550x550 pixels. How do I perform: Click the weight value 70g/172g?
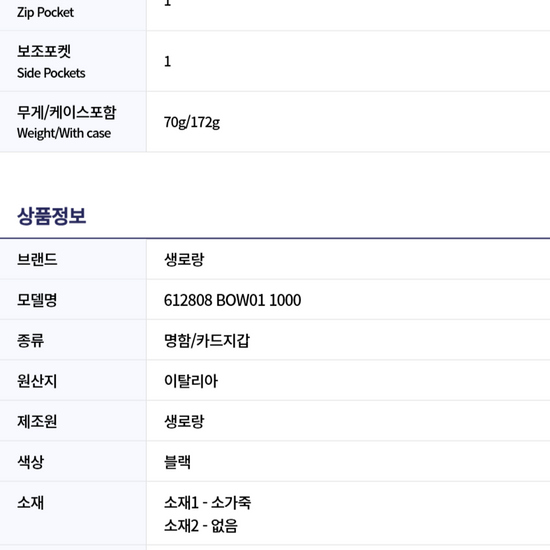coord(192,122)
